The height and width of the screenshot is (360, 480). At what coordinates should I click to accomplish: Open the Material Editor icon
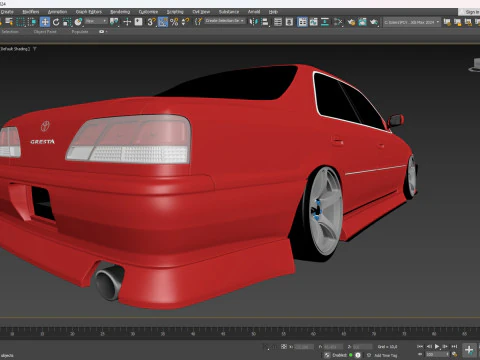tap(338, 22)
